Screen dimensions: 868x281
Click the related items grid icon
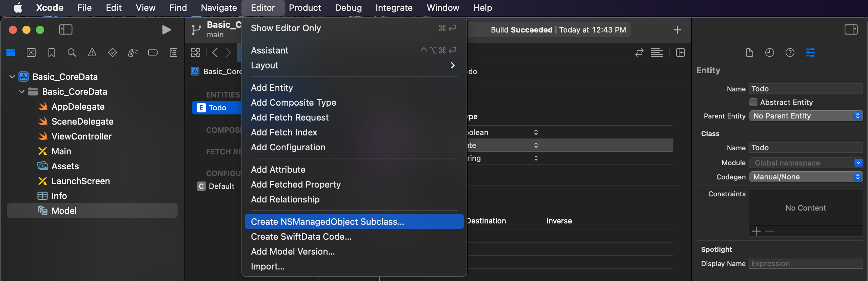coord(196,52)
